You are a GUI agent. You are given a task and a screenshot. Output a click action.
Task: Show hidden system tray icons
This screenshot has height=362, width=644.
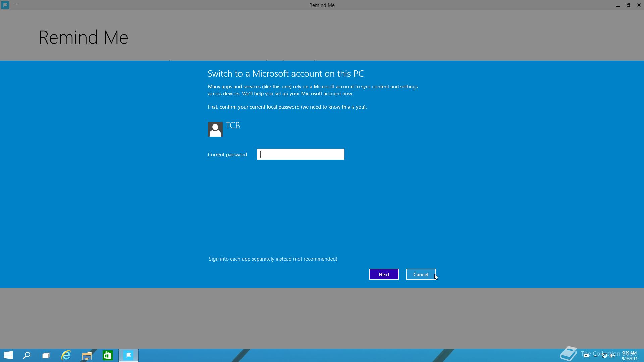coord(595,356)
